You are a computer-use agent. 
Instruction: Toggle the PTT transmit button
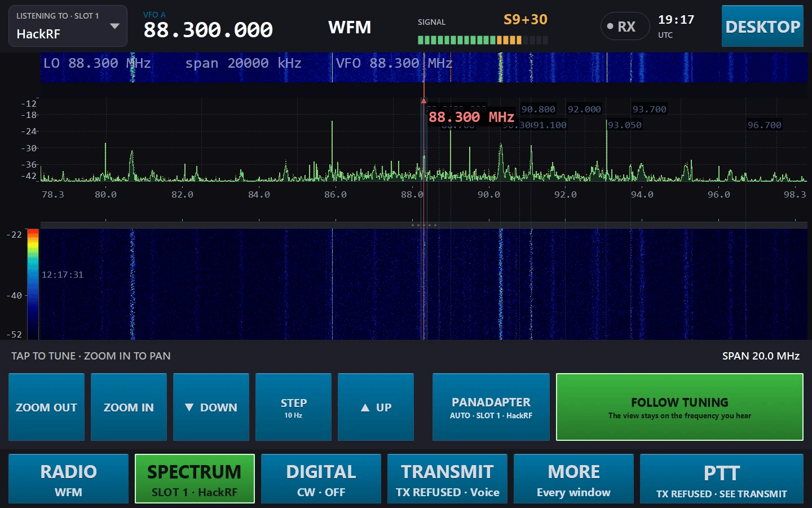[x=722, y=479]
